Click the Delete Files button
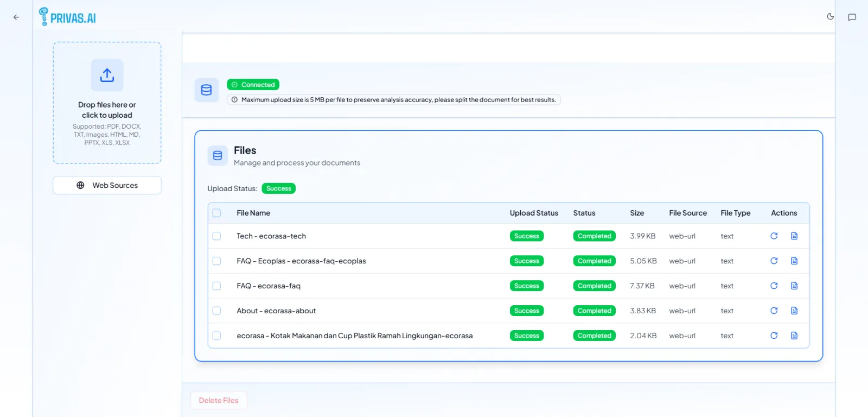The height and width of the screenshot is (417, 868). click(x=219, y=401)
